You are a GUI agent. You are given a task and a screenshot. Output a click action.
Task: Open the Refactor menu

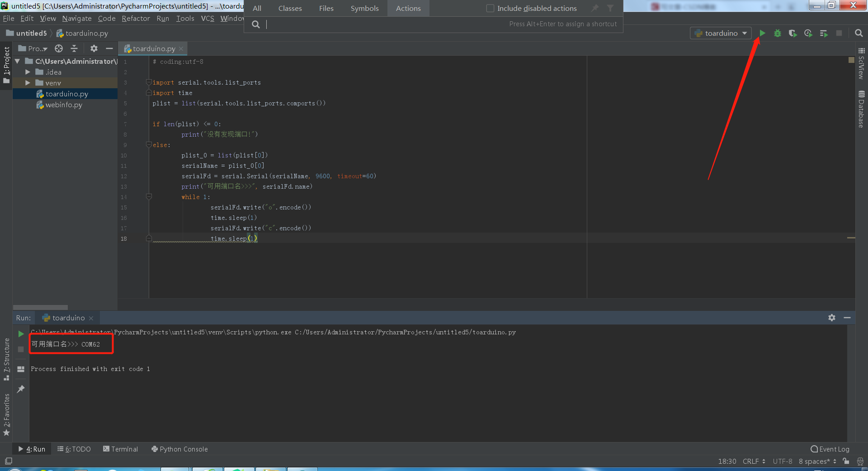136,18
